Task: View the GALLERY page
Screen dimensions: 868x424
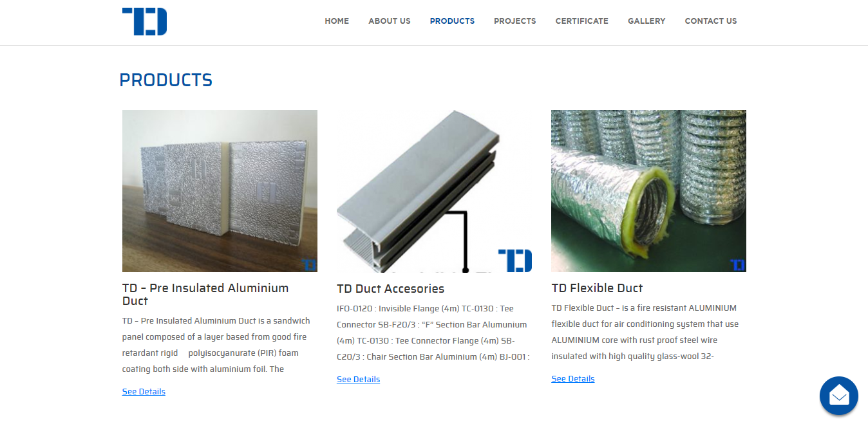Action: (646, 21)
